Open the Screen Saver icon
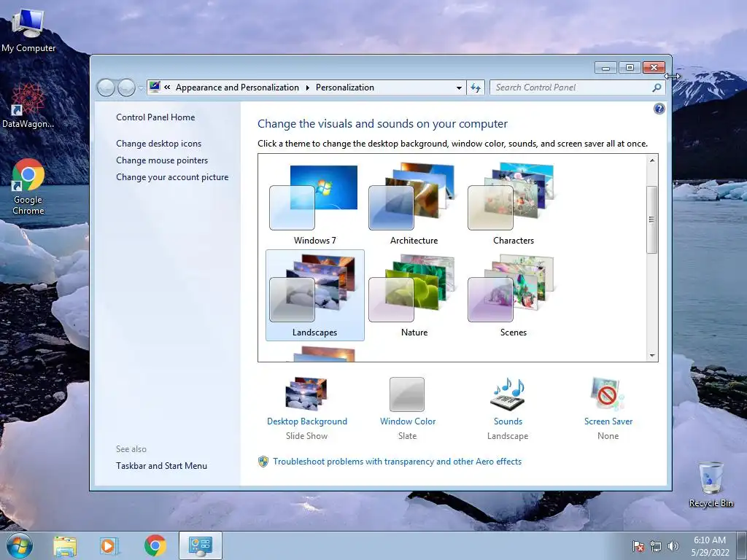Viewport: 747px width, 560px height. 608,394
